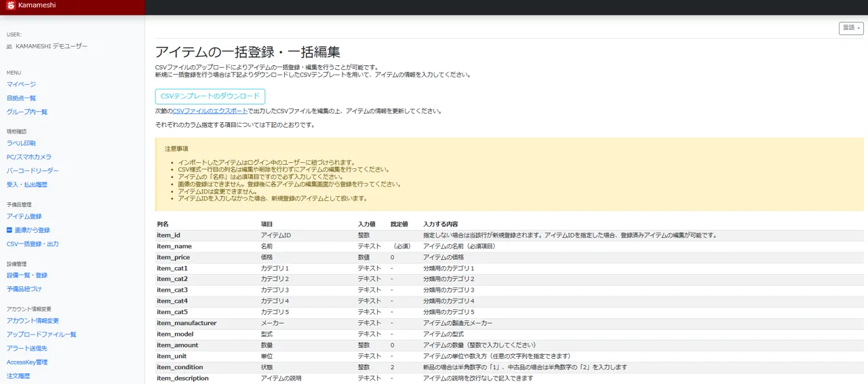This screenshot has width=868, height=384.
Task: Open PC/スマホカメラ menu item
Action: 29,157
